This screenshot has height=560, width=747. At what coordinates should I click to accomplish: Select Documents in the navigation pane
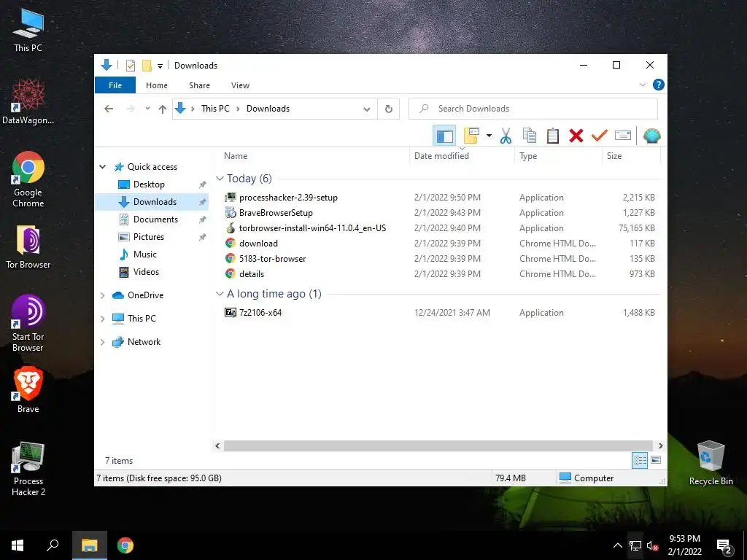tap(155, 219)
